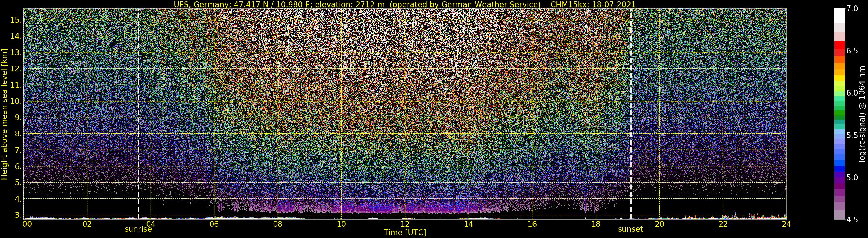Screen dimensions: 868x238
Task: Pick the pure blue colorbar swatch above 5.0
Action: click(x=839, y=168)
